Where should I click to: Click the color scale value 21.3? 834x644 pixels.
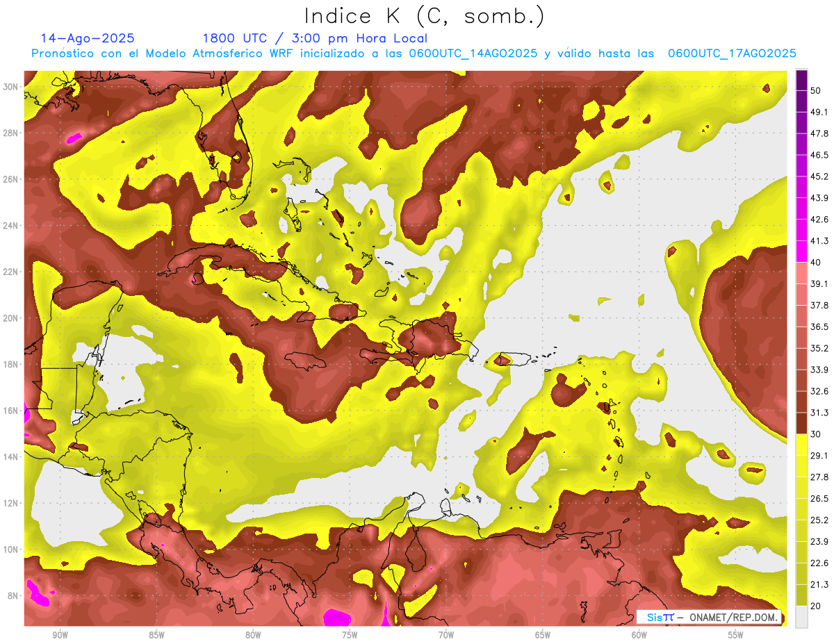coord(819,584)
